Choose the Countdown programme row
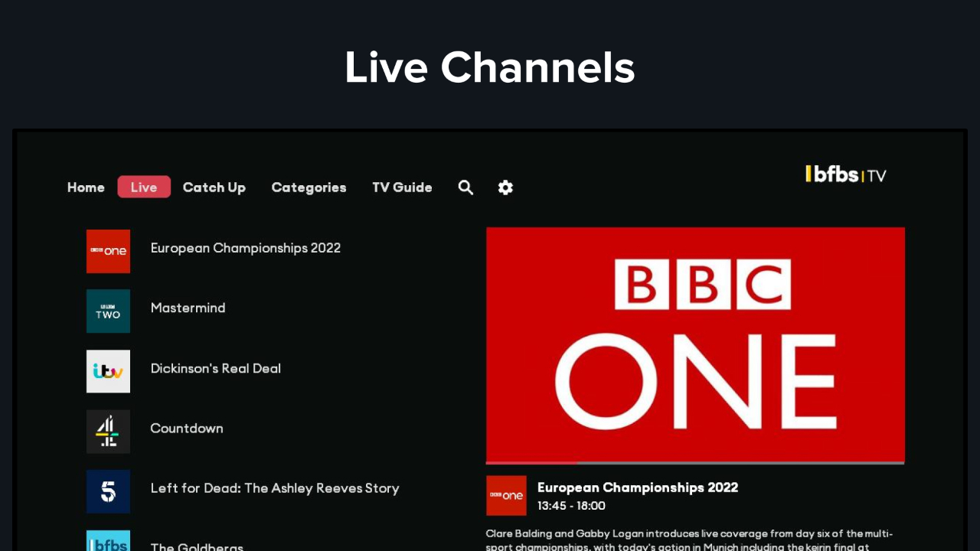This screenshot has width=980, height=551. [x=187, y=429]
